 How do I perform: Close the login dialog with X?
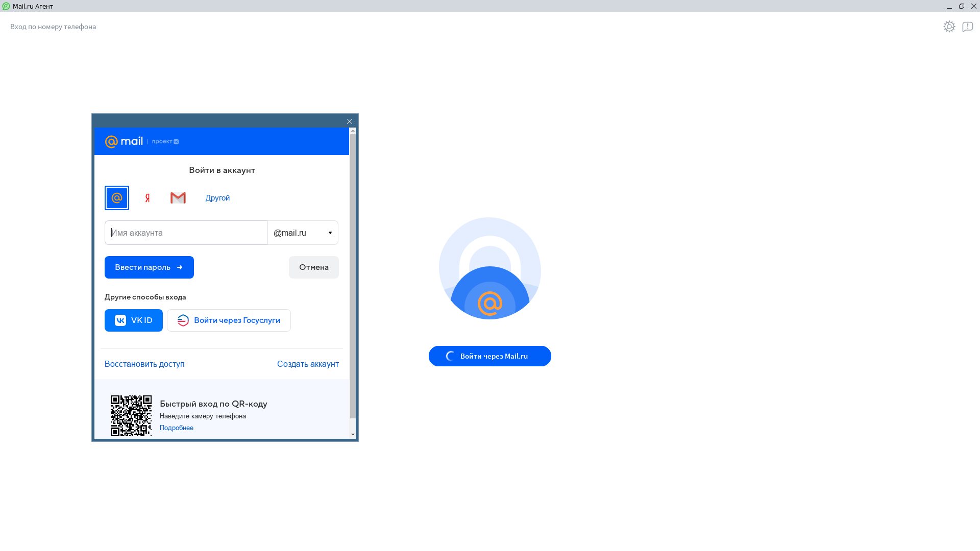coord(350,121)
